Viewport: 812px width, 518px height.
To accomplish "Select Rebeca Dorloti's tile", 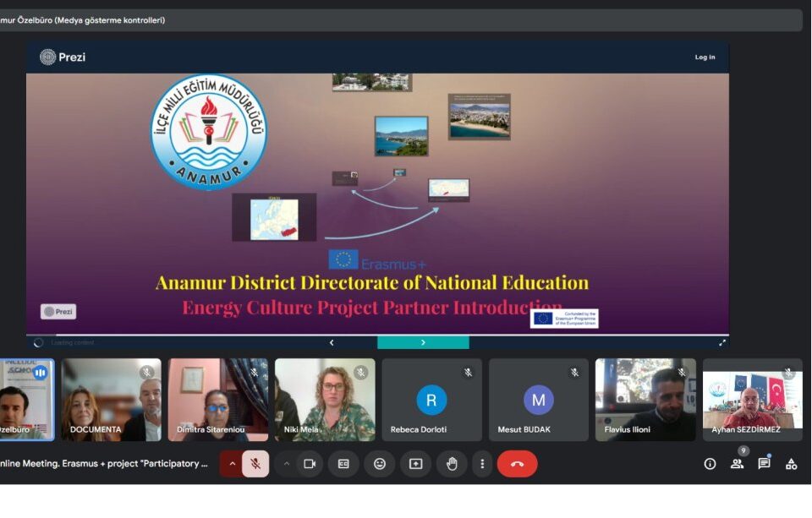I will click(431, 400).
